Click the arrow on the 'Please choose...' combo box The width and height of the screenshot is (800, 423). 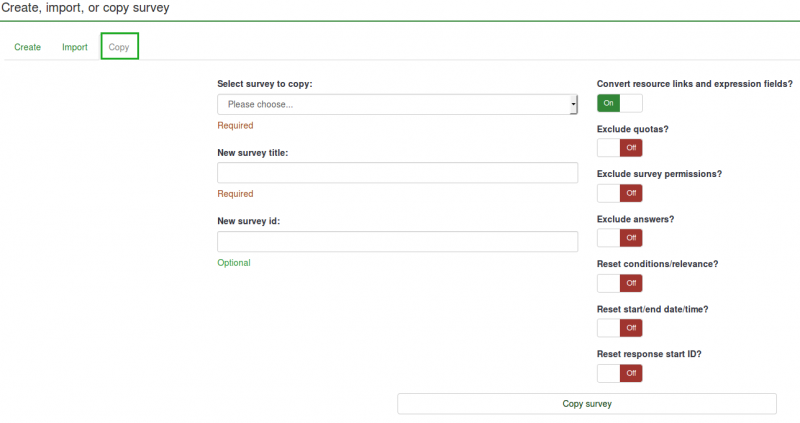[x=573, y=104]
